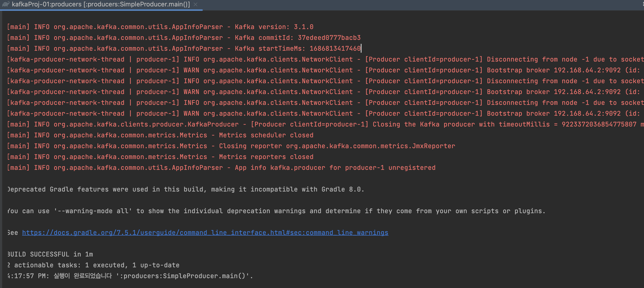Click the '--warning-mode all' hint line

pyautogui.click(x=276, y=211)
